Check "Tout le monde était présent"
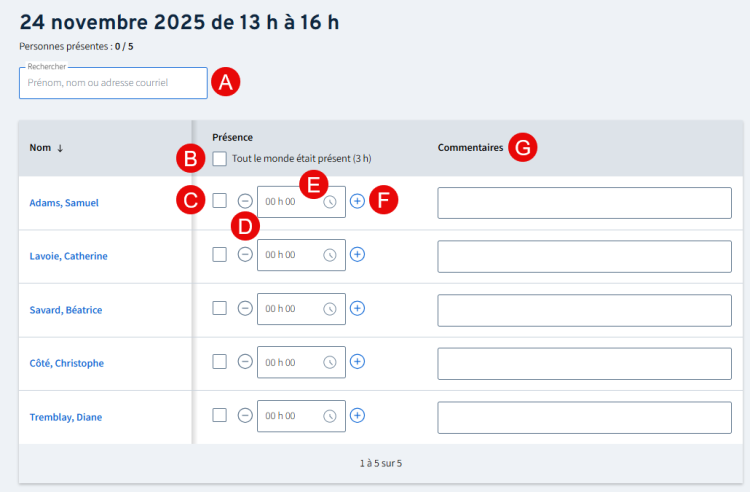Viewport: 750px width, 492px height. (x=219, y=158)
